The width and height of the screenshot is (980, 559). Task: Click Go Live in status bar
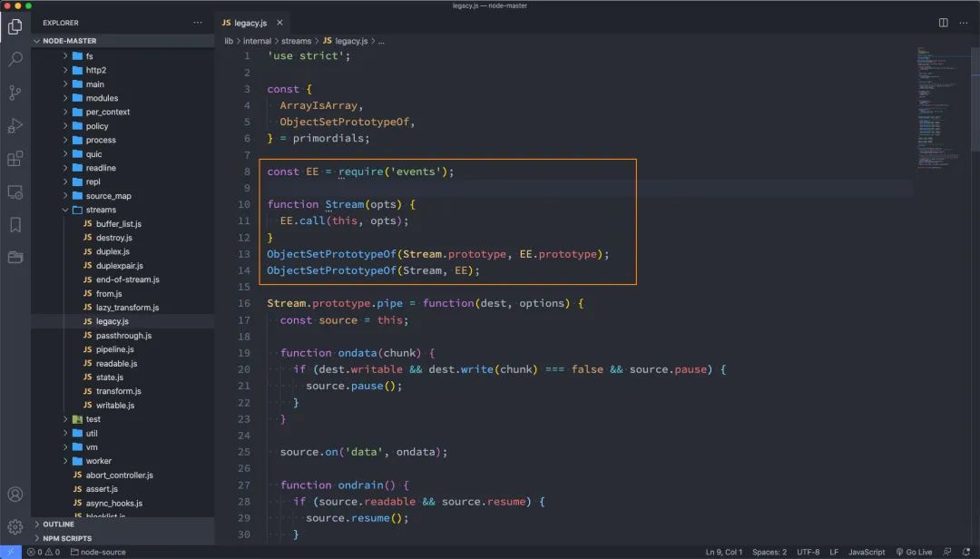coord(914,552)
